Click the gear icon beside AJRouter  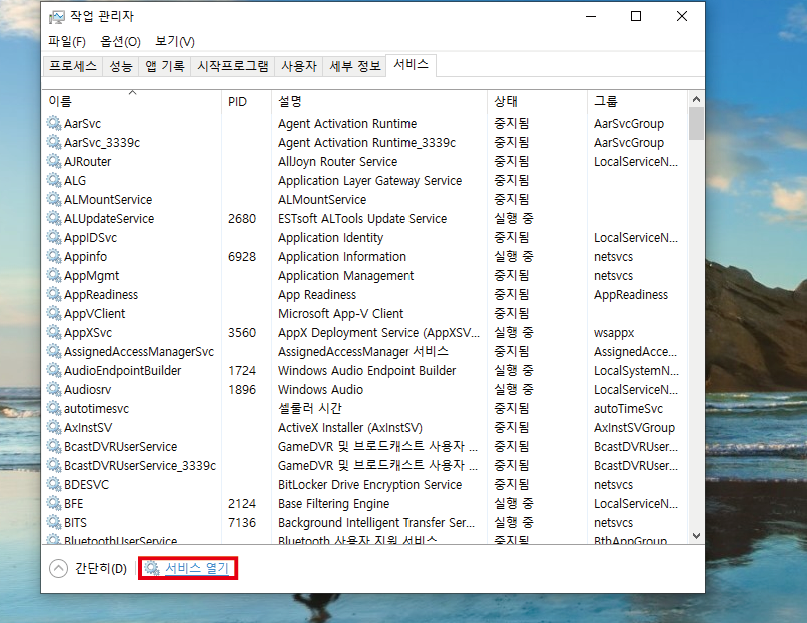click(54, 161)
